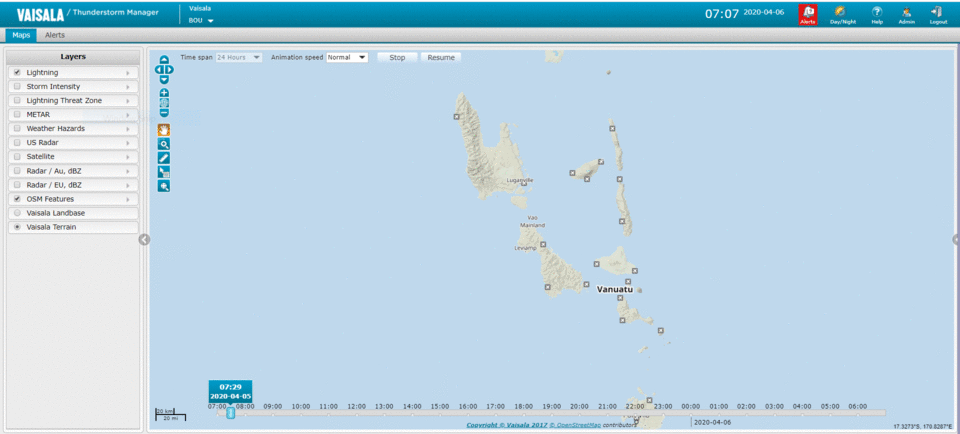The height and width of the screenshot is (434, 960).
Task: Uncheck the Lightning layer checkbox
Action: (x=17, y=73)
